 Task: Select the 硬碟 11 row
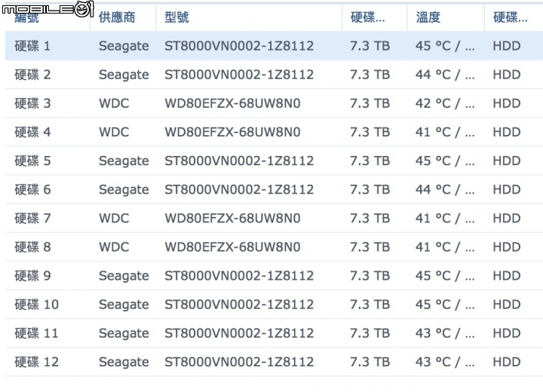[x=274, y=333]
